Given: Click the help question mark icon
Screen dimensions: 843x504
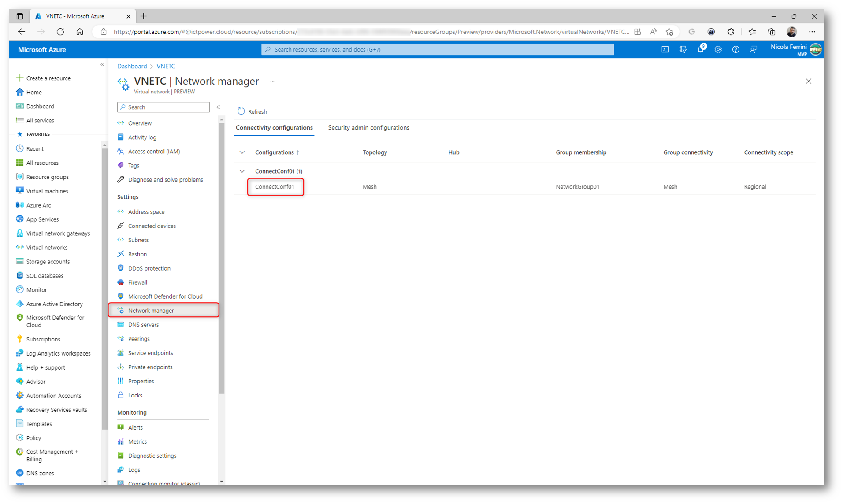Looking at the screenshot, I should 735,50.
